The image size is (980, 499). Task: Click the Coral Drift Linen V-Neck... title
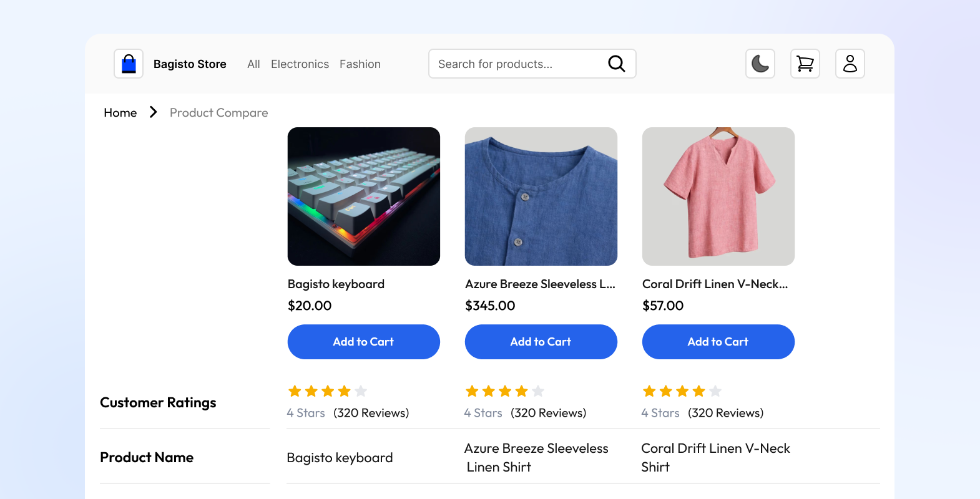[715, 284]
